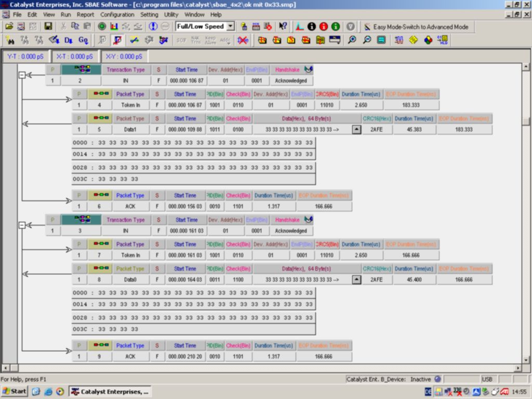Click the Open file folder icon
The height and width of the screenshot is (399, 532).
click(x=9, y=26)
